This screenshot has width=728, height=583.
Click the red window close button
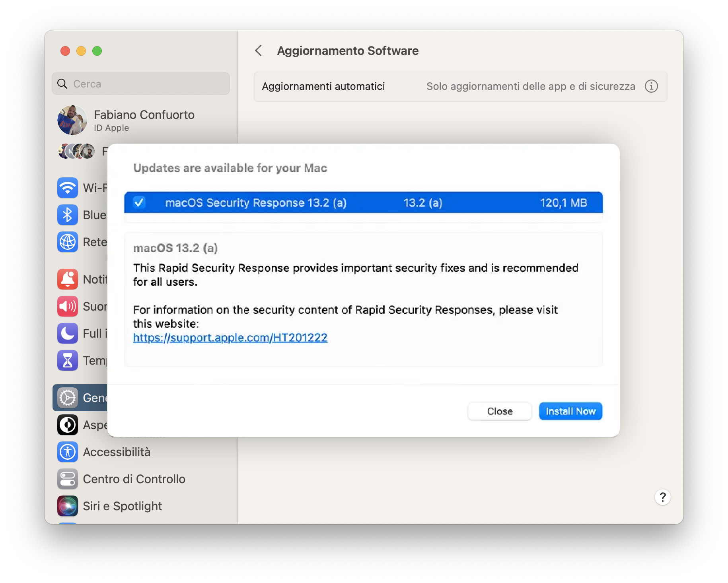coord(65,51)
